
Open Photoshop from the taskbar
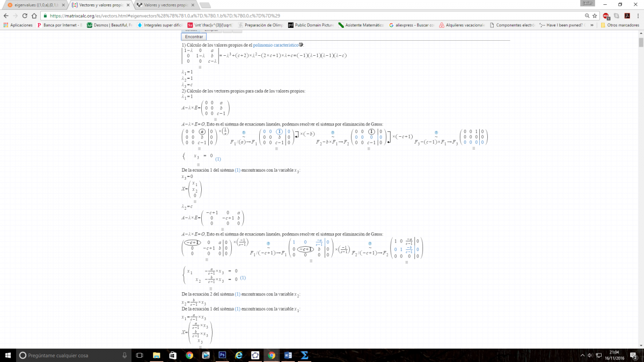222,355
